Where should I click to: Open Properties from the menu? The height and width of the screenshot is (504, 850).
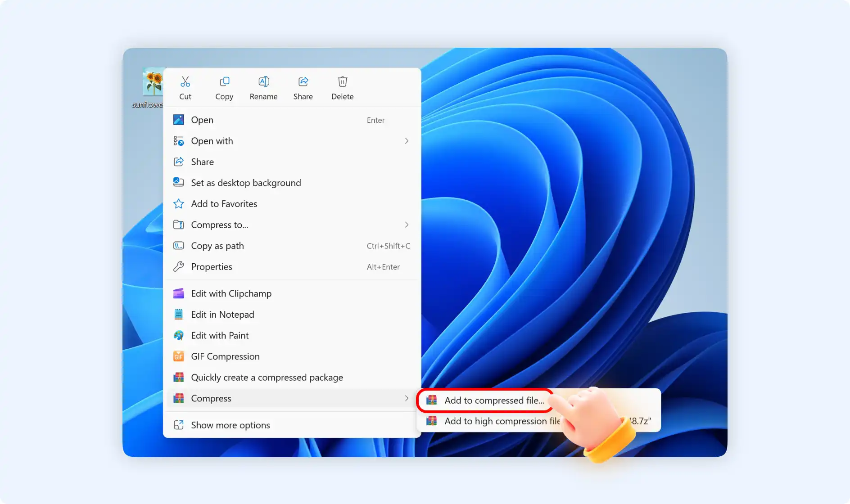[291, 266]
